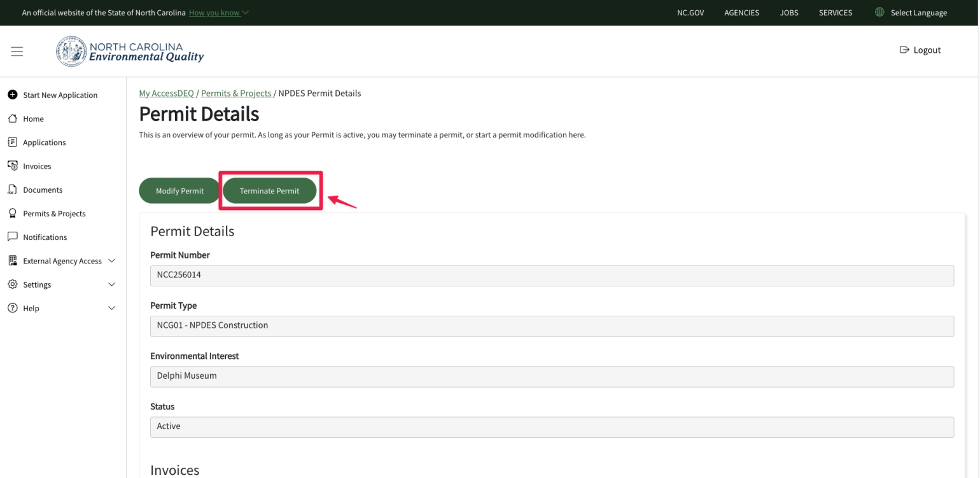
Task: Open Notifications via its sidebar icon
Action: (13, 236)
